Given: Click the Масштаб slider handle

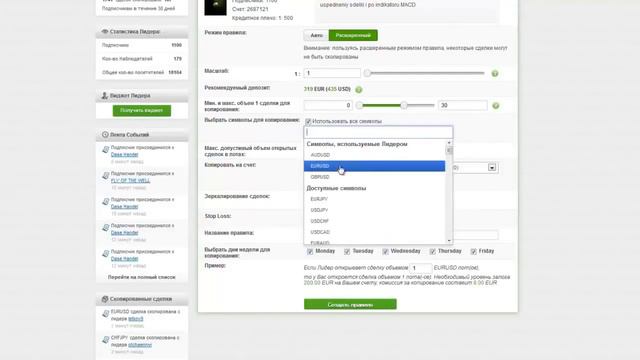Looking at the screenshot, I should [x=367, y=73].
